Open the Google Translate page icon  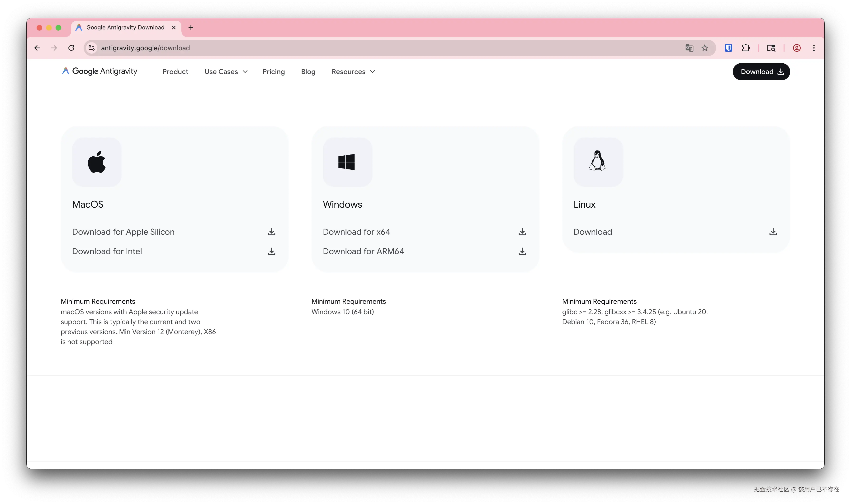click(x=689, y=48)
